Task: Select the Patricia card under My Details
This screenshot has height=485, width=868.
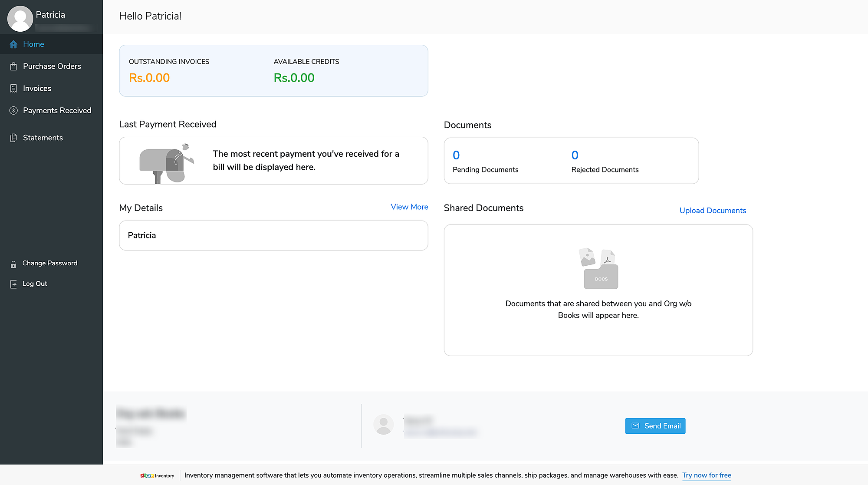Action: pyautogui.click(x=273, y=235)
